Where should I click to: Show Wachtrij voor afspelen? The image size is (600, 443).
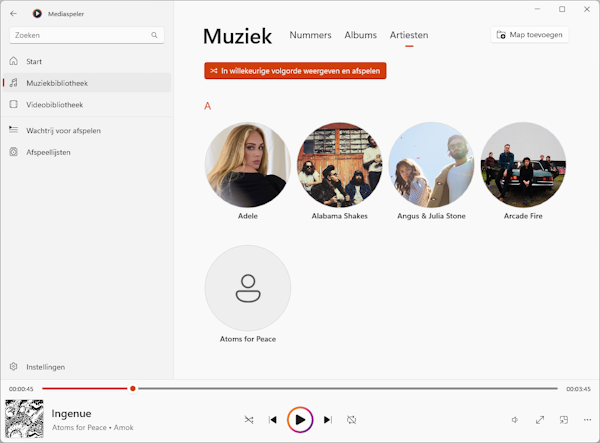point(87,130)
